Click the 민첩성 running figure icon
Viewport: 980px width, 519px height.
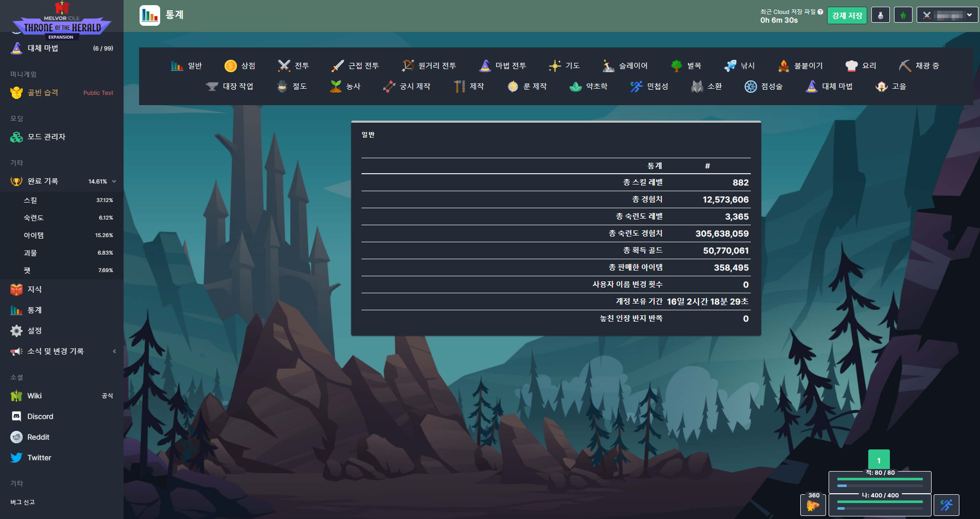point(637,86)
